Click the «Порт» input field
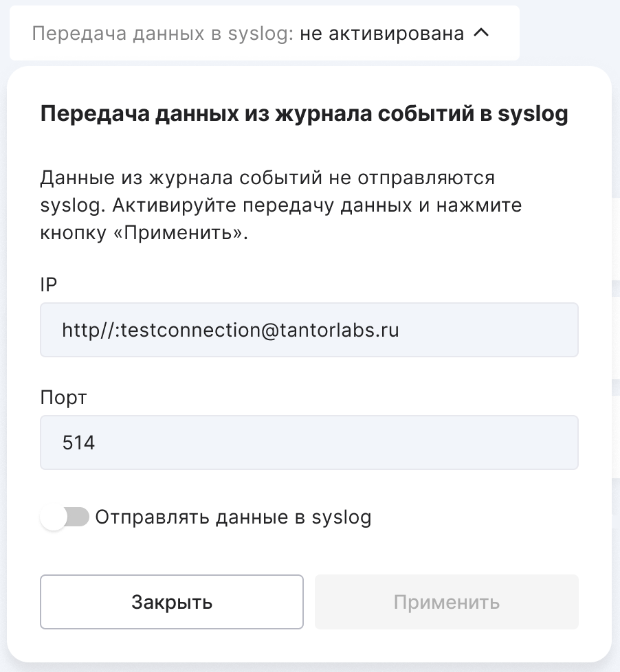Screen dimensions: 620x672 [x=309, y=443]
